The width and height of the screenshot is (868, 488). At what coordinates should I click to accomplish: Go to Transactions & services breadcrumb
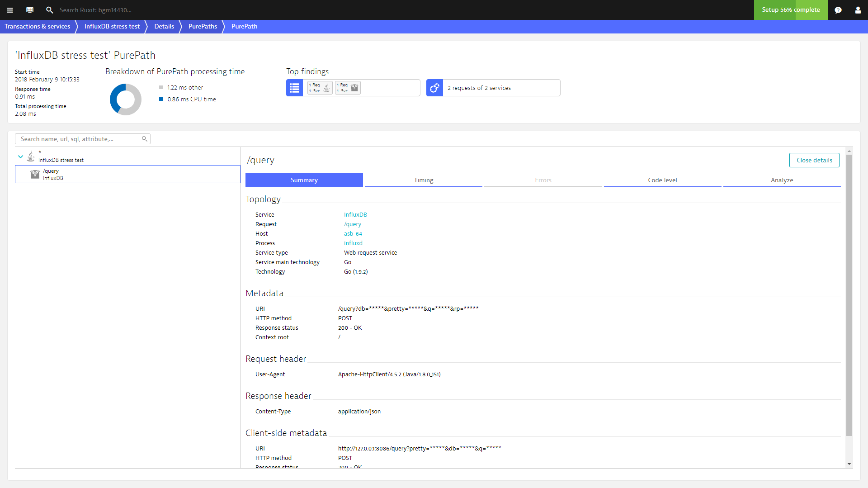click(x=37, y=26)
